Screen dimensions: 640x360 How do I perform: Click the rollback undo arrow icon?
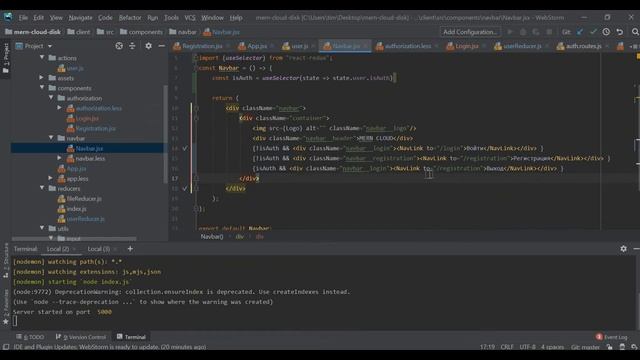[x=620, y=32]
